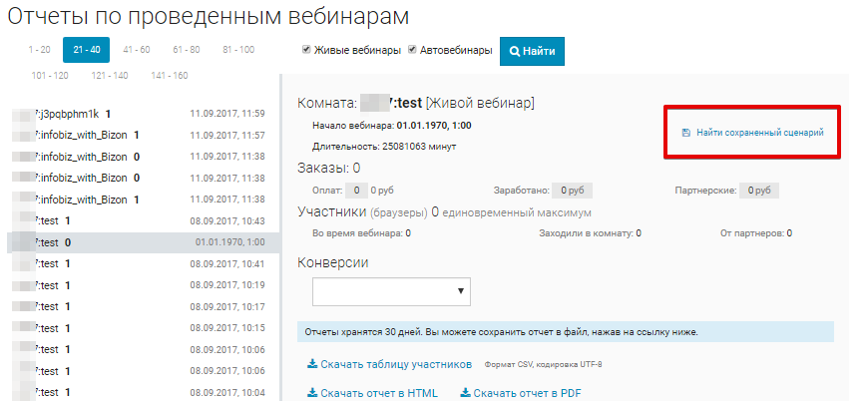Toggle the Живые вебинары checkbox

click(x=307, y=50)
